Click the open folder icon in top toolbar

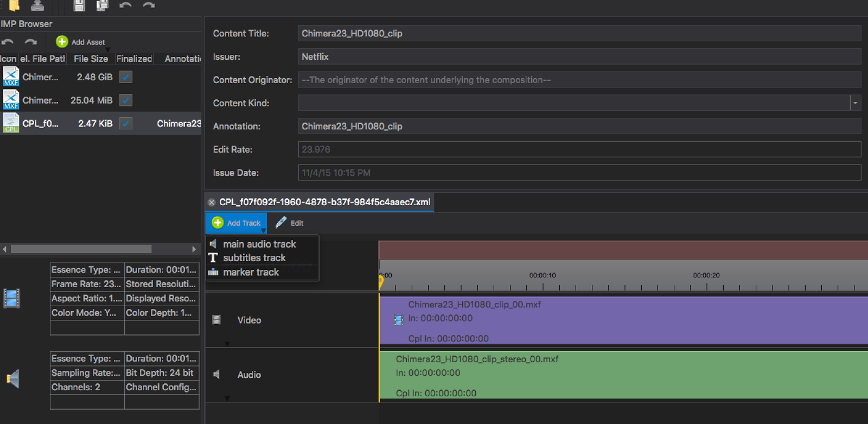coord(14,5)
